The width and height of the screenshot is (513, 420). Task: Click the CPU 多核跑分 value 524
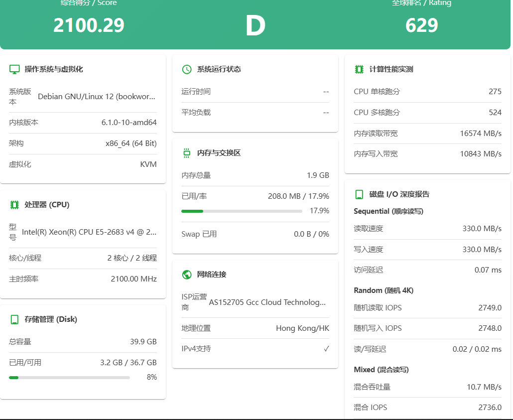point(495,113)
